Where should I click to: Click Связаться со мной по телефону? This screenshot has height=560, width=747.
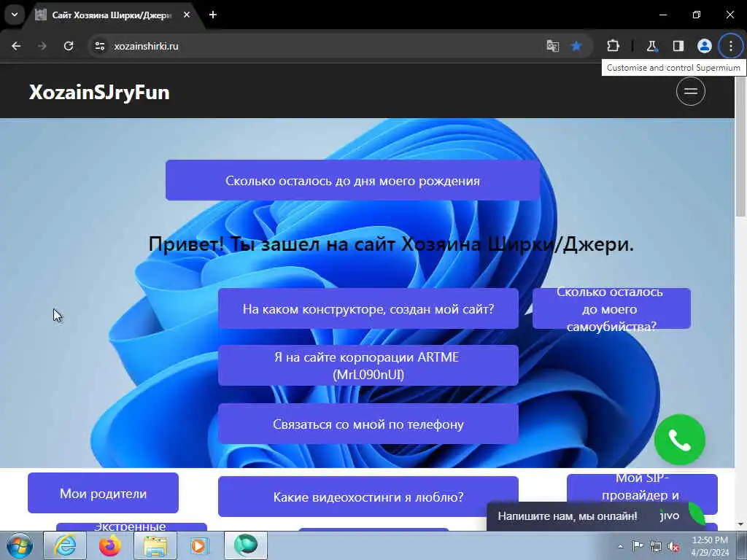(368, 424)
